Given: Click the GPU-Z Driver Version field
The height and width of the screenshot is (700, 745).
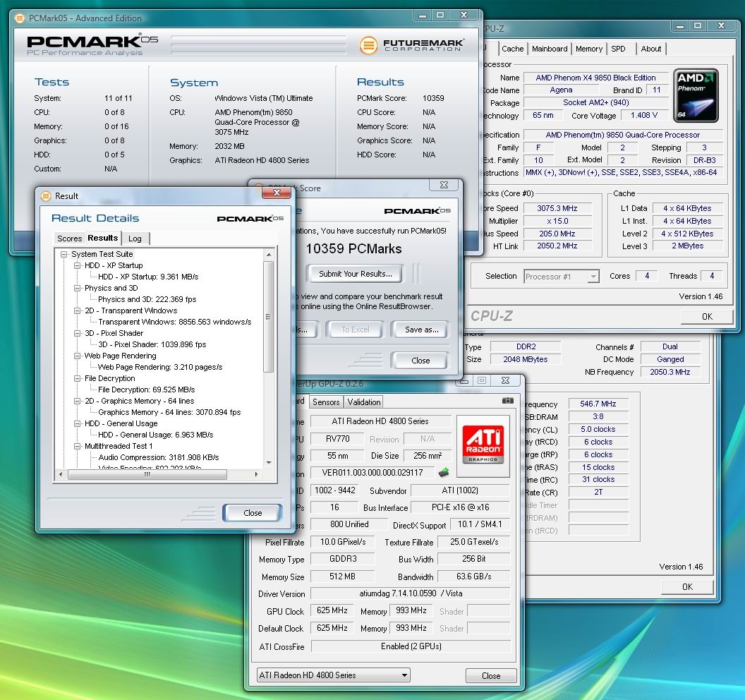Looking at the screenshot, I should coord(411,593).
